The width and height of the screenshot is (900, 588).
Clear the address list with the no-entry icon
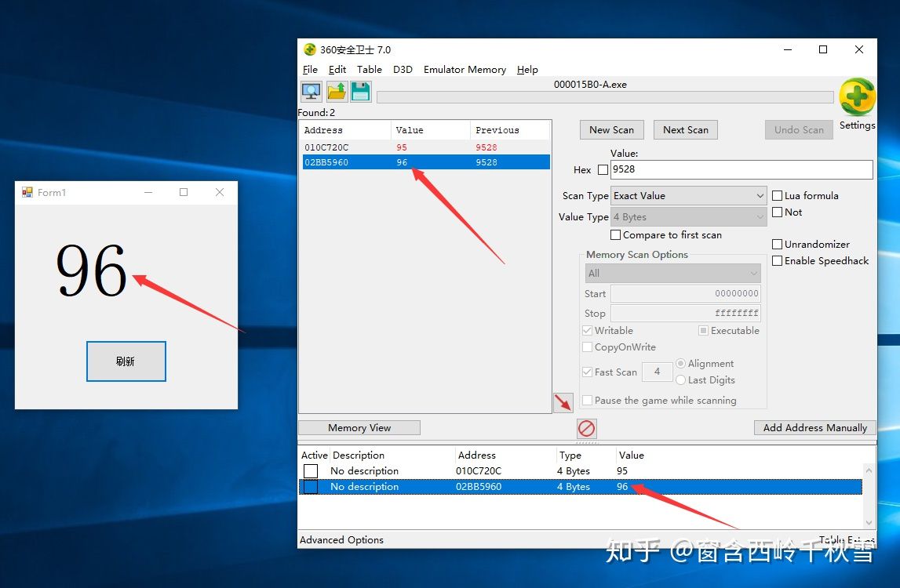click(586, 429)
